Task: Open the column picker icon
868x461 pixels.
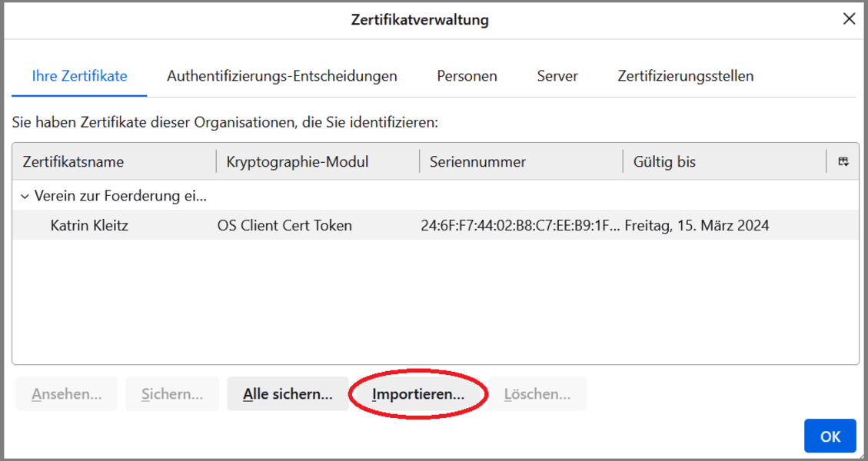Action: coord(843,161)
